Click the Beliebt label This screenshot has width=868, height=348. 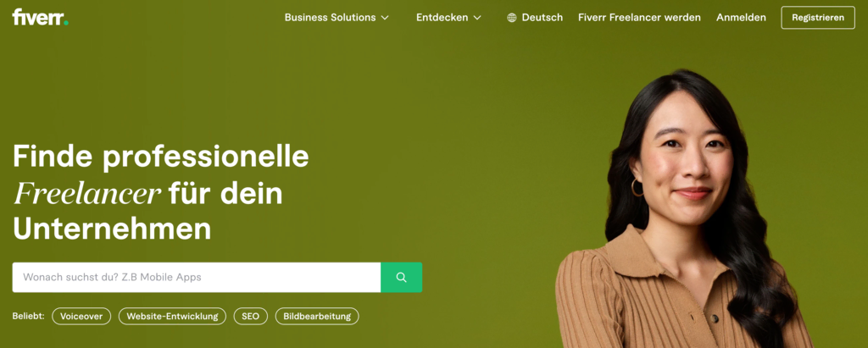tap(28, 317)
